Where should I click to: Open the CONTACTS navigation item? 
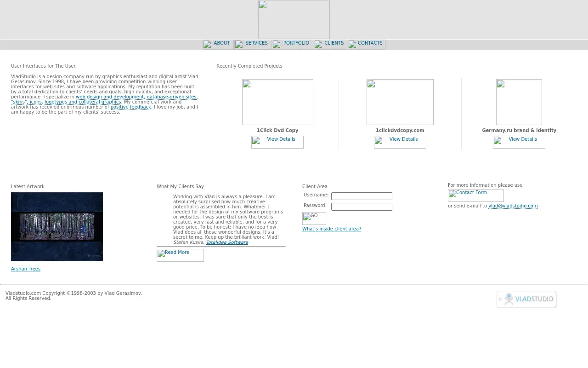[366, 44]
